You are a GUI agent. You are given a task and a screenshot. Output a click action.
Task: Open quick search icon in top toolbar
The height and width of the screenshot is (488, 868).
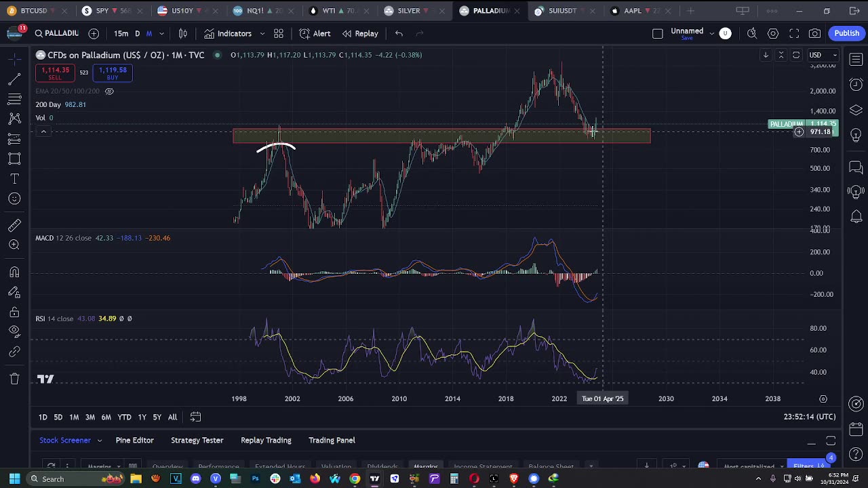coord(752,33)
